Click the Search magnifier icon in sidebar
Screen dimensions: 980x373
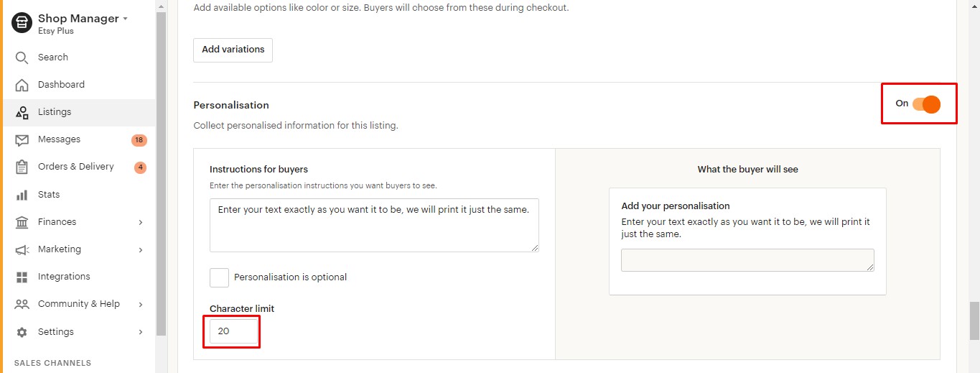[22, 57]
